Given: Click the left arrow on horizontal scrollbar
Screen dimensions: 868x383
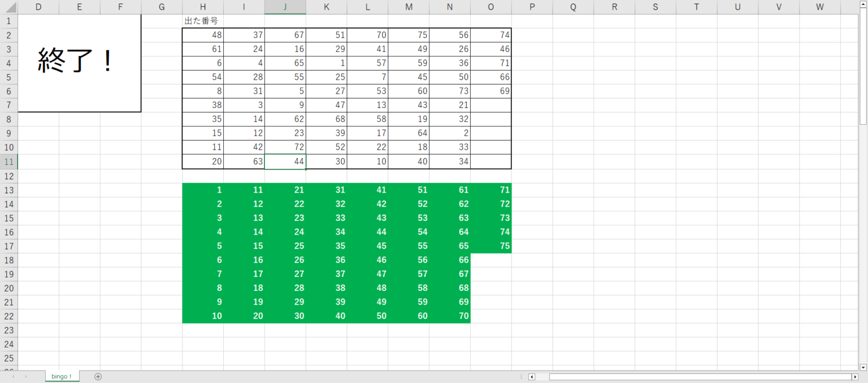Looking at the screenshot, I should [532, 376].
